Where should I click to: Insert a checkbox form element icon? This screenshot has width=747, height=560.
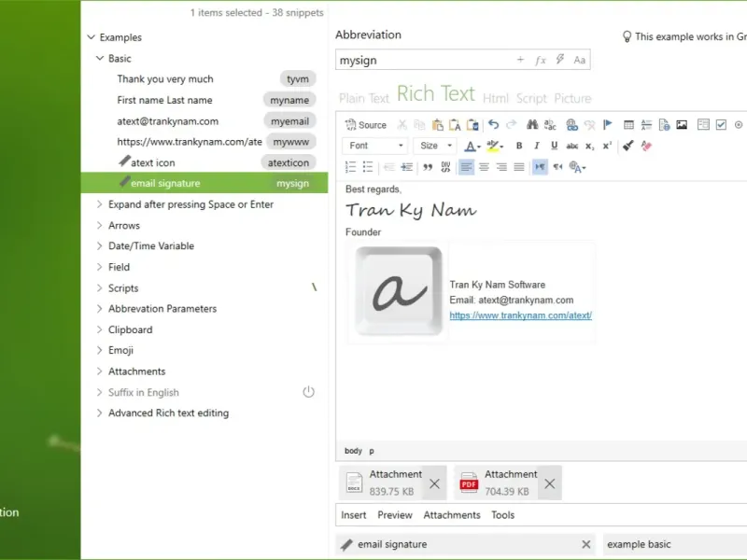click(721, 125)
